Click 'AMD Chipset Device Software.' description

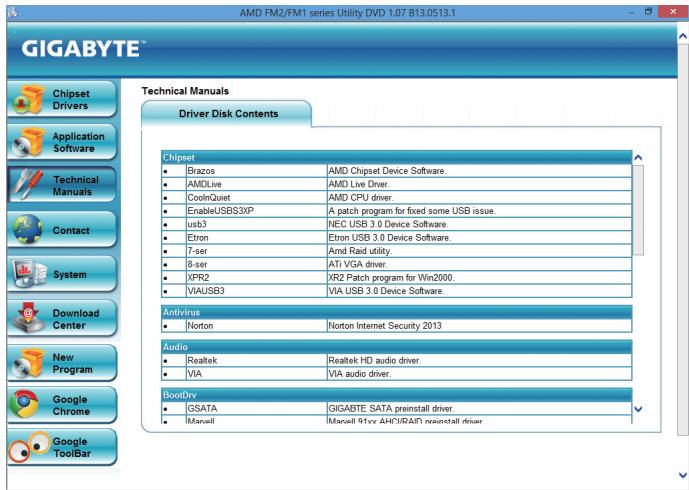pyautogui.click(x=387, y=171)
